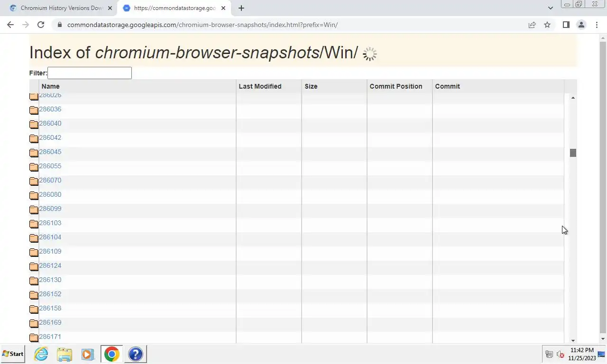This screenshot has height=364, width=607.
Task: Bookmark this tab with the star icon
Action: (547, 25)
